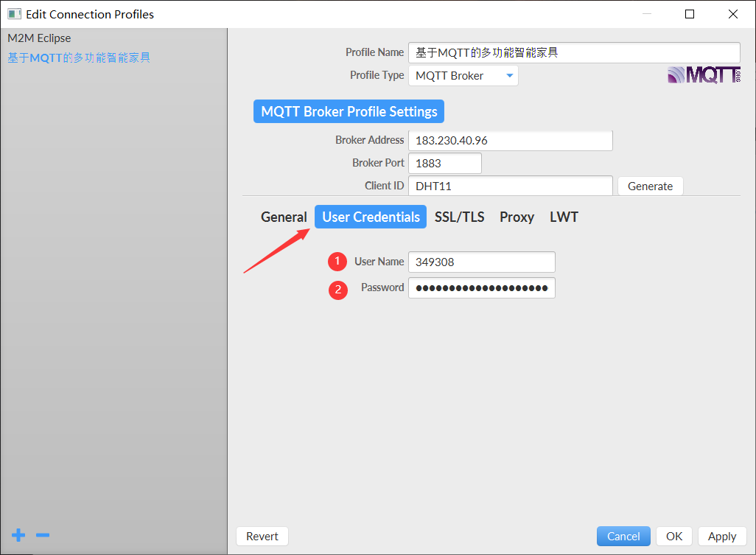Focus the Profile Name field
Image resolution: width=756 pixels, height=555 pixels.
(x=574, y=52)
